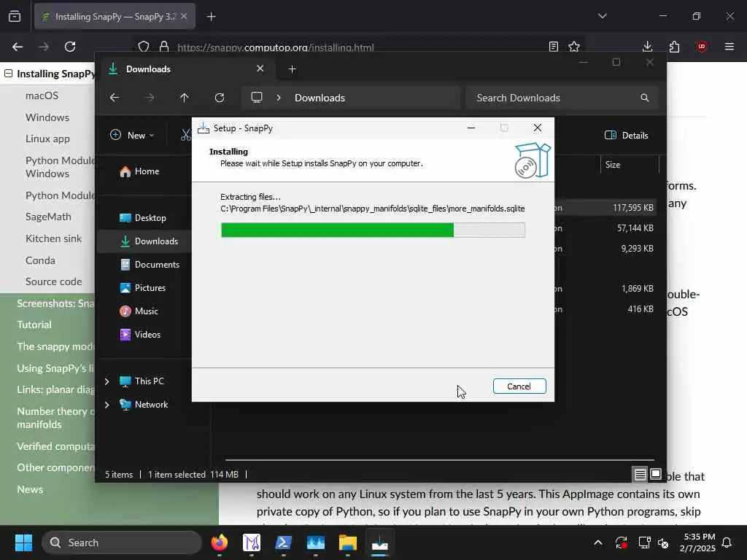Open Documents in Explorer sidebar
Screen dimensions: 747x560
[150, 265]
